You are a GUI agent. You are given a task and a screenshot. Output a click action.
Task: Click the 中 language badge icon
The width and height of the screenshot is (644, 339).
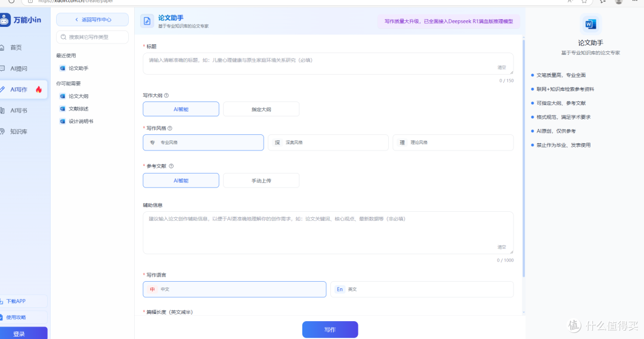(x=153, y=289)
